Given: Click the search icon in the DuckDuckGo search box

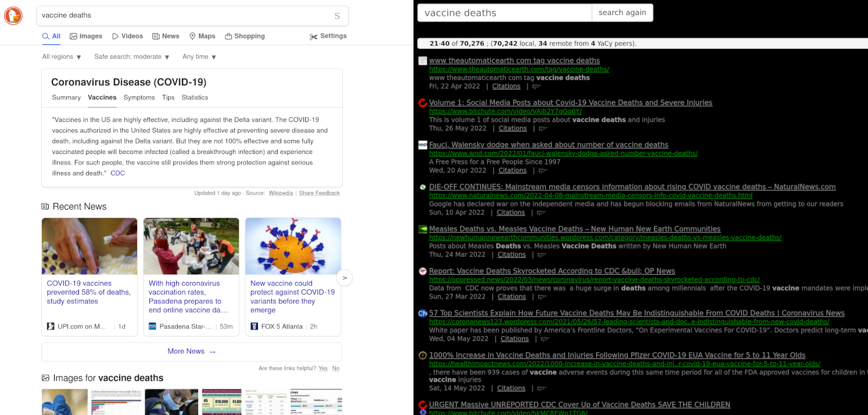Looking at the screenshot, I should tap(337, 16).
